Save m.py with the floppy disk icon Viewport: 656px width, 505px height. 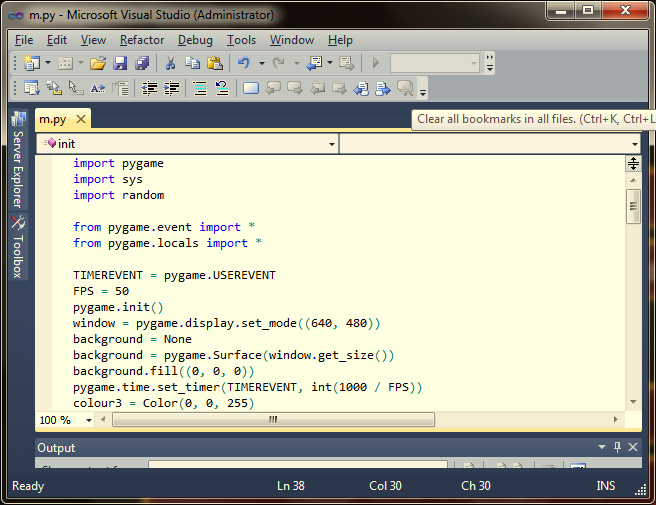(120, 63)
